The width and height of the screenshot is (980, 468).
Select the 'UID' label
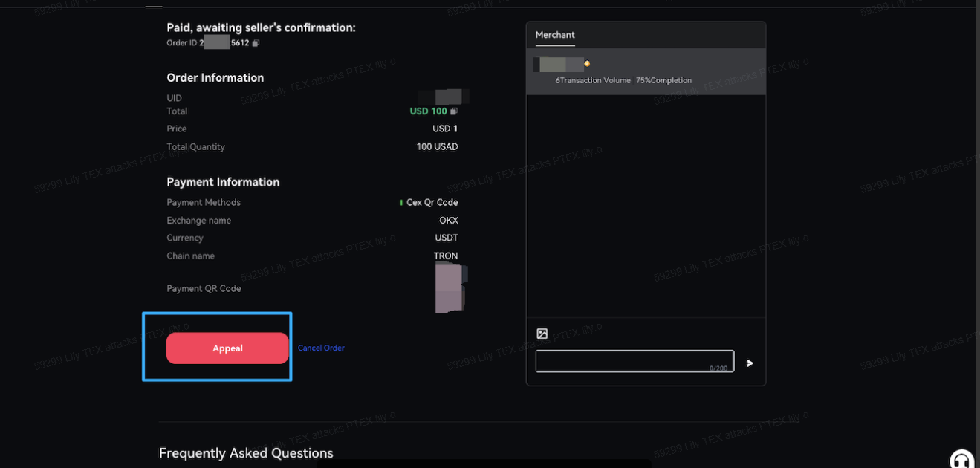pos(174,98)
